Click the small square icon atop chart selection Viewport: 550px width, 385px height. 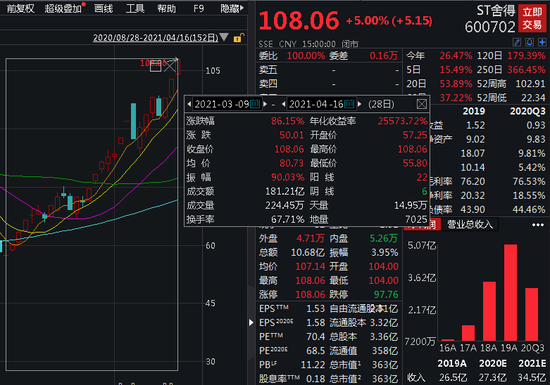(155, 66)
